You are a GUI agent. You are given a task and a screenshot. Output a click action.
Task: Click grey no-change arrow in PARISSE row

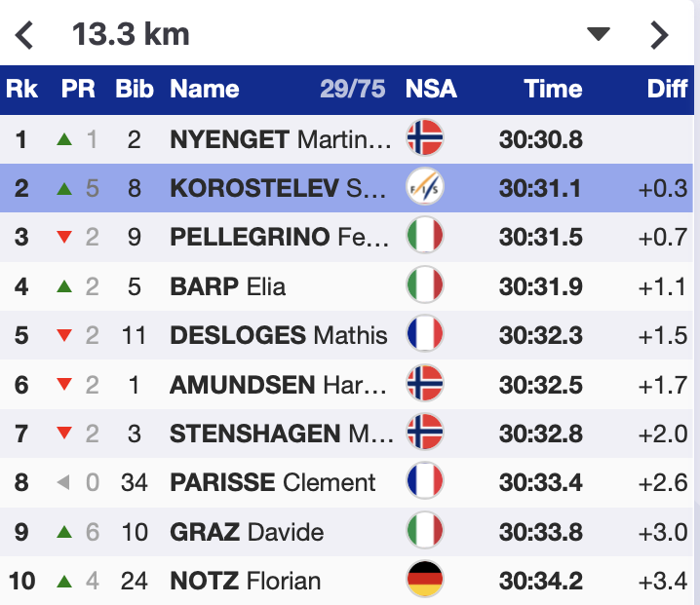click(64, 483)
